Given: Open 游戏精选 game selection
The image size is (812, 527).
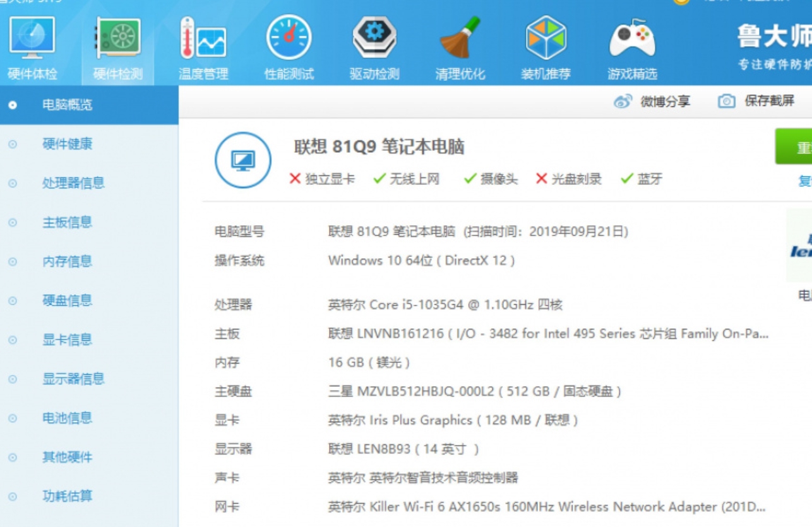Looking at the screenshot, I should [632, 47].
